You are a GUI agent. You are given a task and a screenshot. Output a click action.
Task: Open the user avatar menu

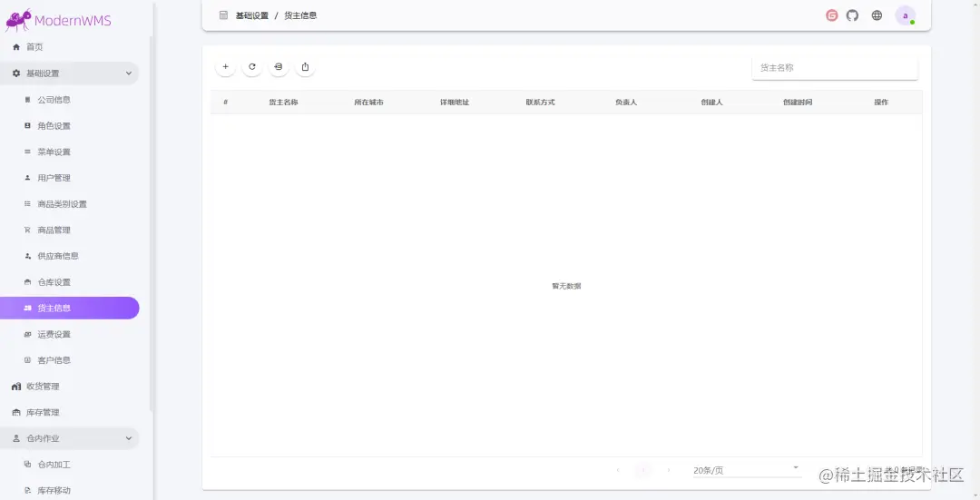point(905,15)
